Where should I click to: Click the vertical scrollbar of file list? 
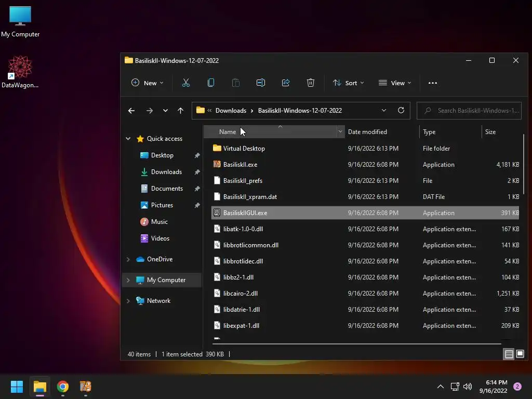(x=524, y=164)
